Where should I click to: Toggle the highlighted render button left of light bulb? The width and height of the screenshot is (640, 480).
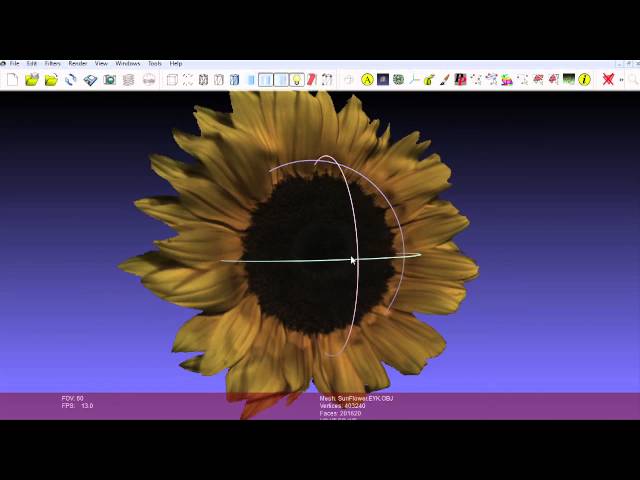click(x=281, y=79)
